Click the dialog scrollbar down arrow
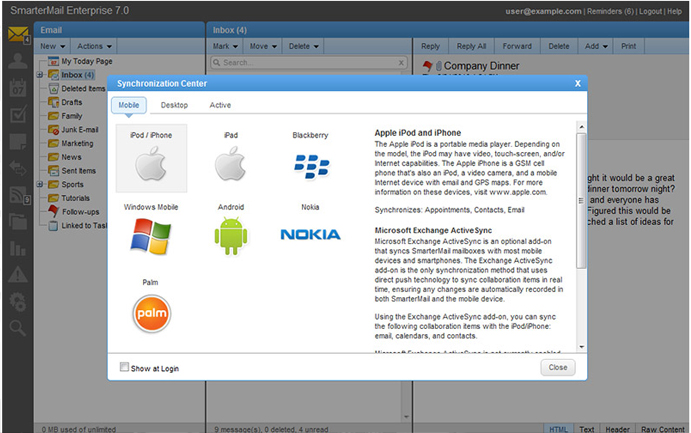Screen dimensions: 691x433 click(x=581, y=347)
